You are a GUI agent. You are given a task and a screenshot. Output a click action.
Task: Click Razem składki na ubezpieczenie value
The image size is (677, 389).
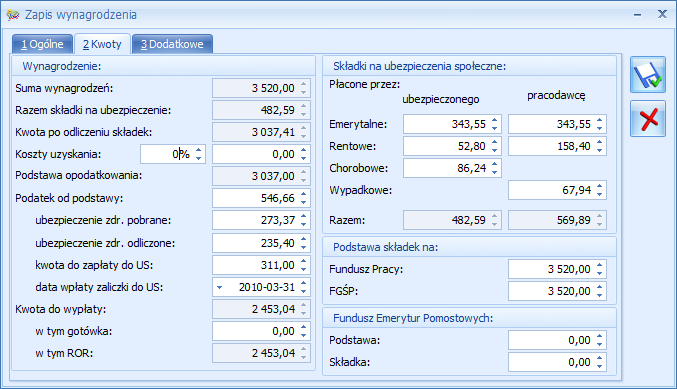click(261, 110)
